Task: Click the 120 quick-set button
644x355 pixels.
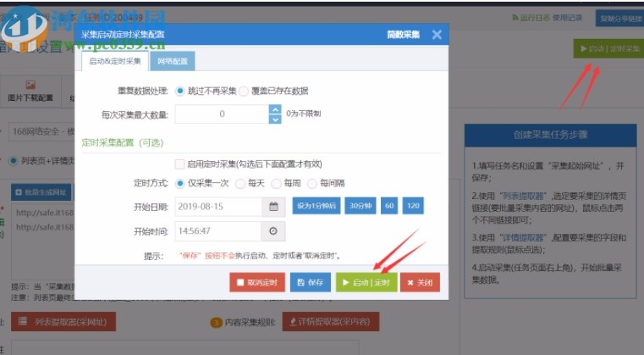Action: 413,206
